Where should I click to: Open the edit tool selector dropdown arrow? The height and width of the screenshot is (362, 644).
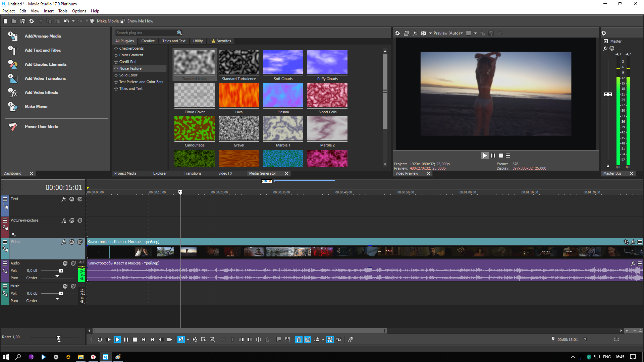click(x=188, y=340)
